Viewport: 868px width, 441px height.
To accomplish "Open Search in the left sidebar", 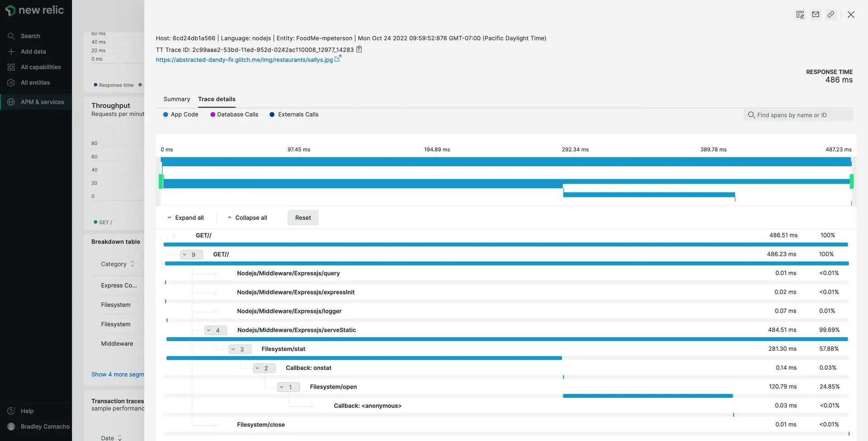I will point(30,36).
